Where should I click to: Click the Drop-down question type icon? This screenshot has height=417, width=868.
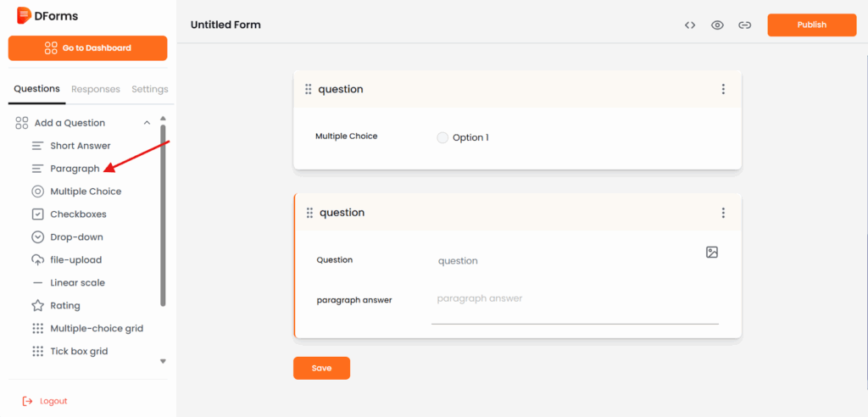tap(37, 237)
